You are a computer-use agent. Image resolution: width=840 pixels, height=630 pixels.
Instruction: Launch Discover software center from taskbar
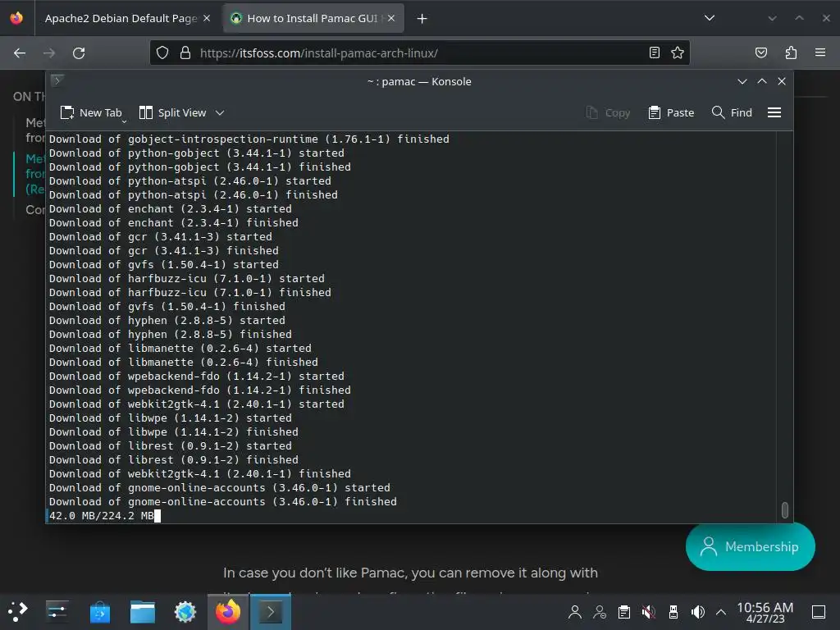click(x=99, y=612)
